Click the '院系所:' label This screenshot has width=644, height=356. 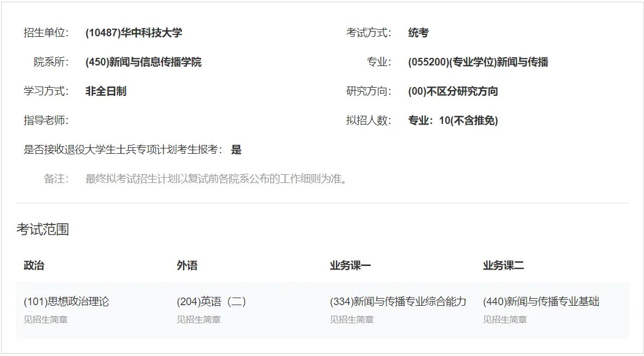(51, 62)
